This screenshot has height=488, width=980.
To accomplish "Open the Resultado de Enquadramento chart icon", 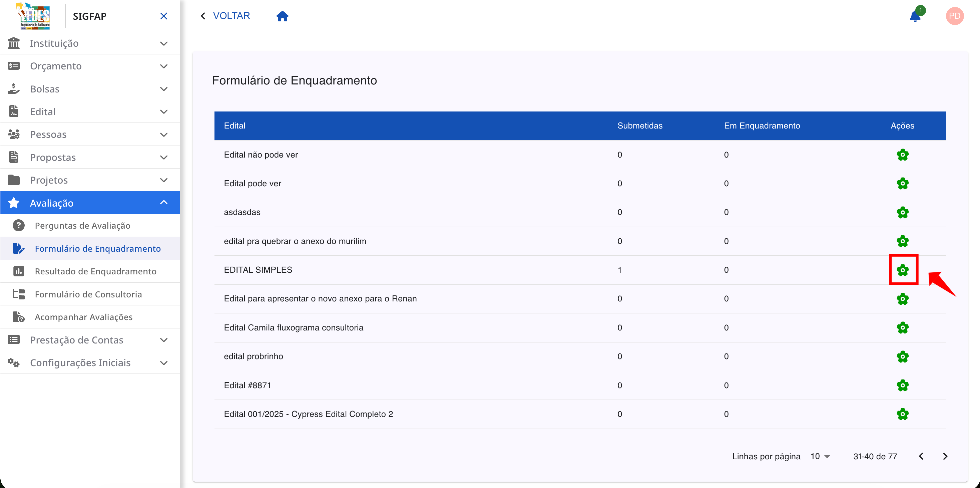I will click(x=19, y=271).
